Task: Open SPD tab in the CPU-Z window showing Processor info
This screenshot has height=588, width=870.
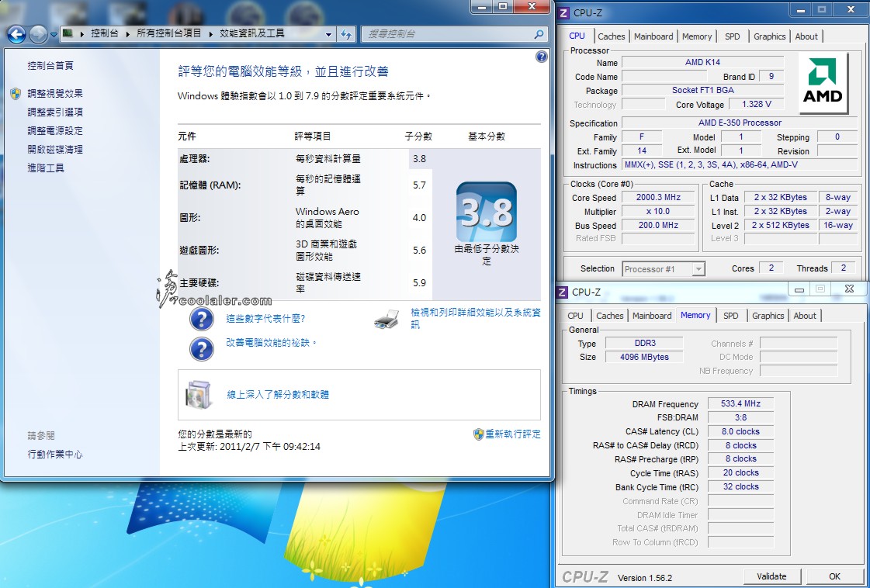Action: [x=733, y=36]
